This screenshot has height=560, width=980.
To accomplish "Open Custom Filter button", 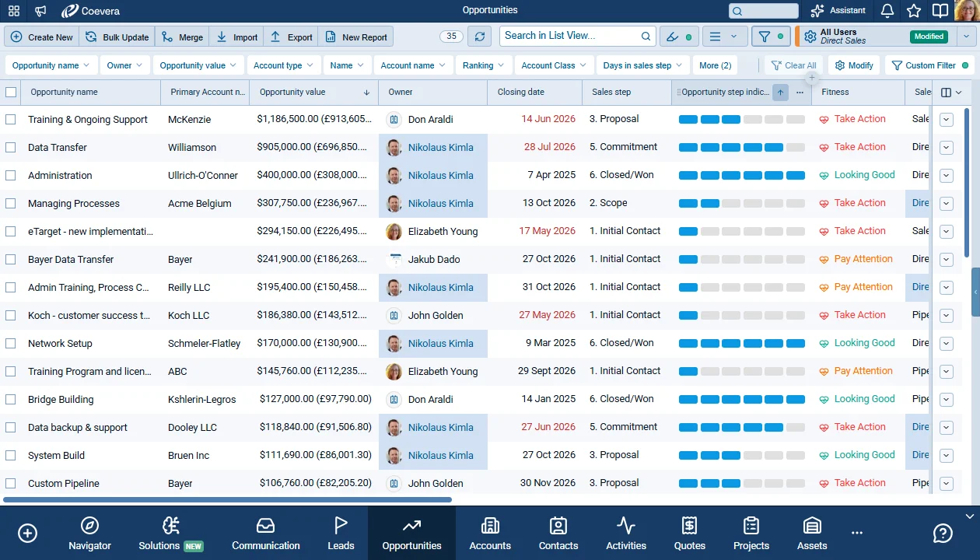I will [929, 65].
